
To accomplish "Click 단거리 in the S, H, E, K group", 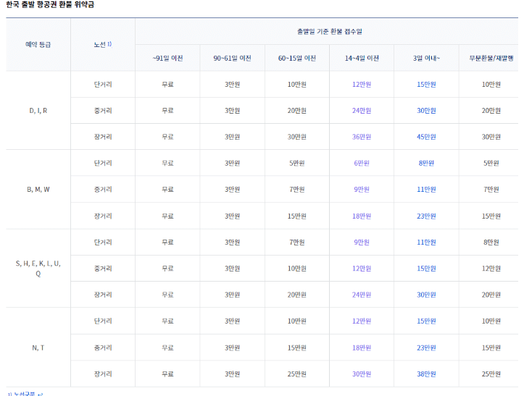I will [103, 243].
